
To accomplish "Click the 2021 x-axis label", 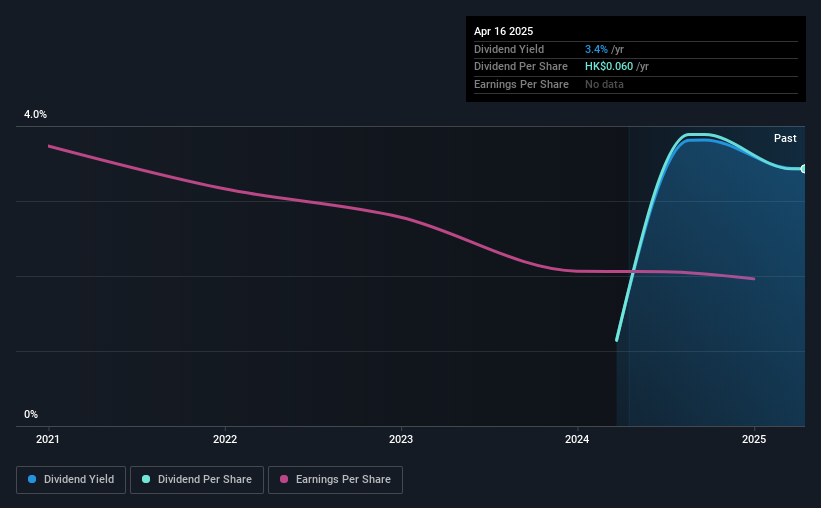I will point(48,439).
